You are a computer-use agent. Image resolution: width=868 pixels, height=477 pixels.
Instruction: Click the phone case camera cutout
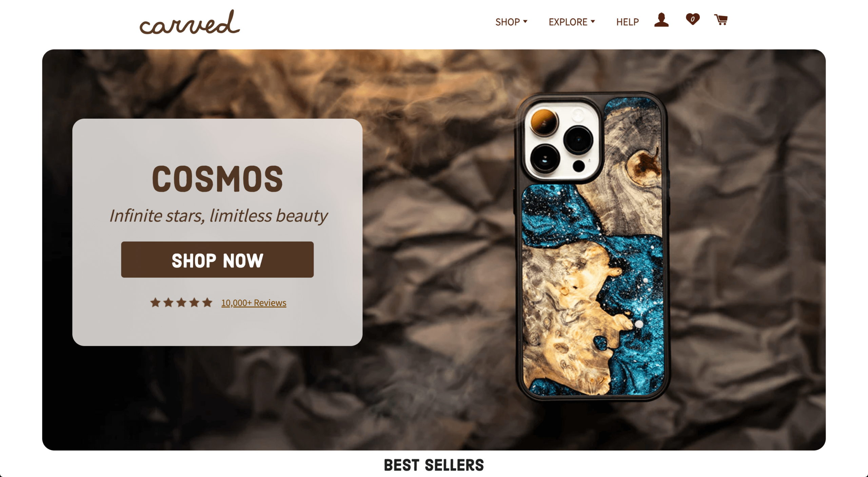coord(561,141)
